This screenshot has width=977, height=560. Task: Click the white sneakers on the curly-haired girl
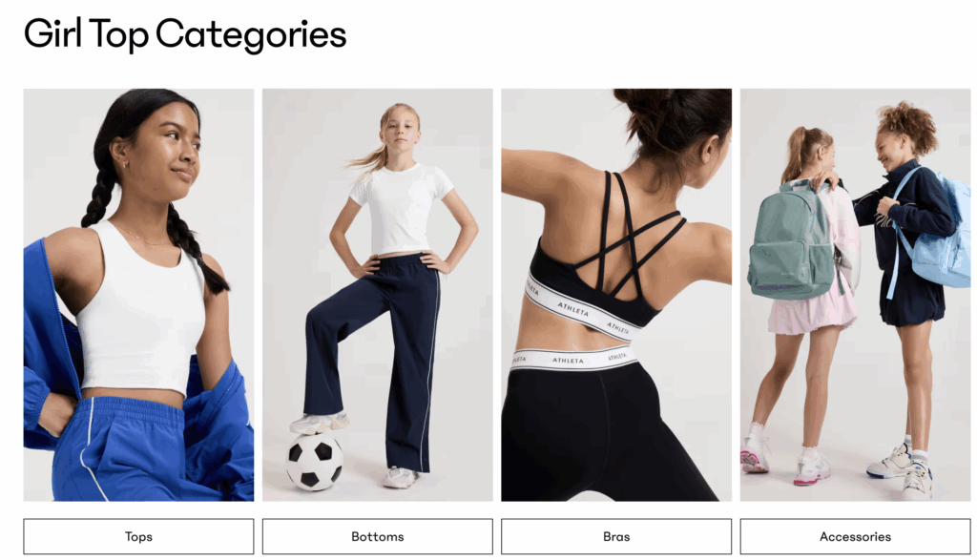click(x=901, y=471)
